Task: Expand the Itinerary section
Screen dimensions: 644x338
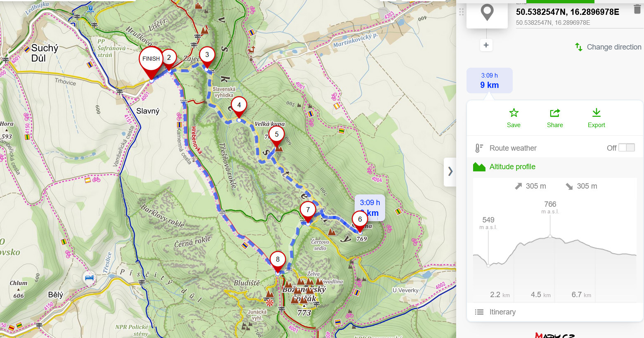Action: [x=502, y=312]
